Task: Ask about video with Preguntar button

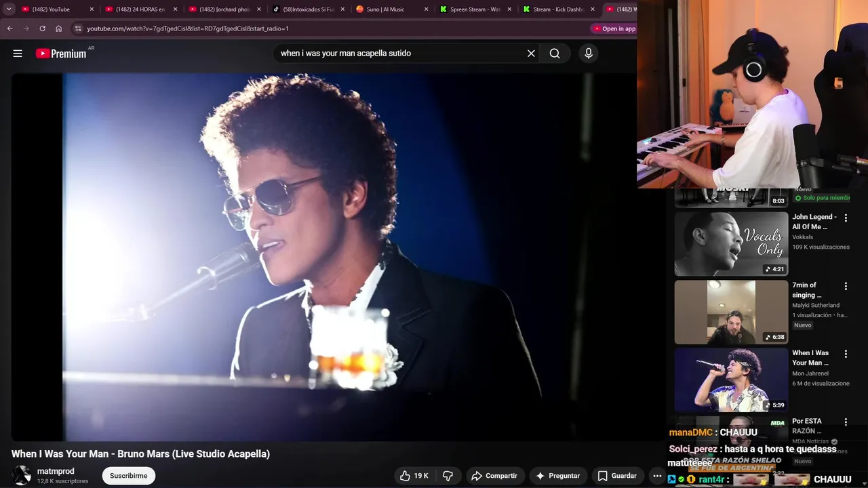Action: 558,476
